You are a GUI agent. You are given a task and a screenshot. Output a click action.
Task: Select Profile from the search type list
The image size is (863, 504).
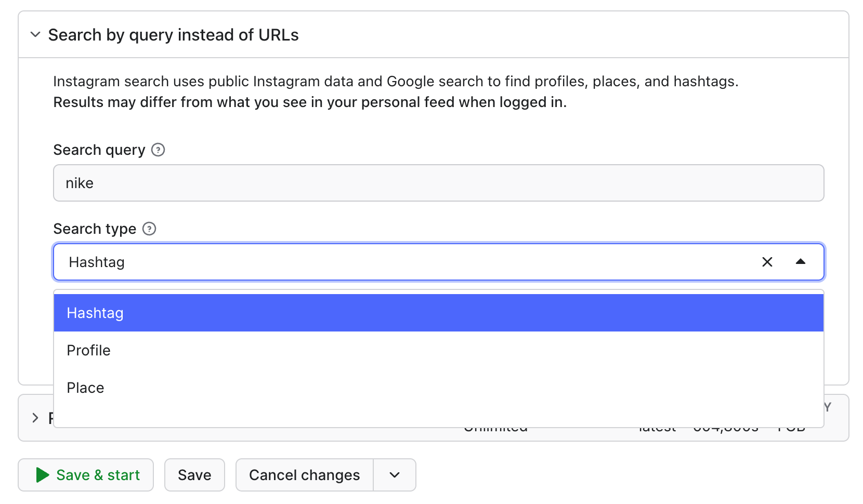438,350
